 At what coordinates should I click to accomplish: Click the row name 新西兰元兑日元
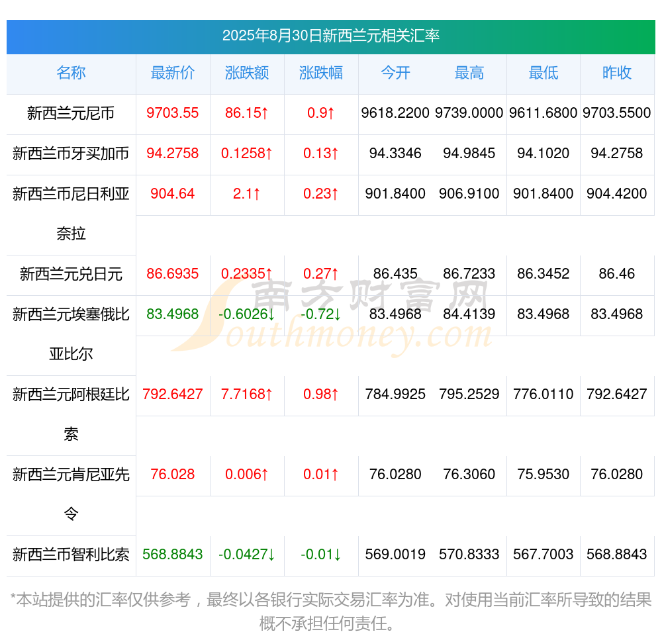coord(71,274)
